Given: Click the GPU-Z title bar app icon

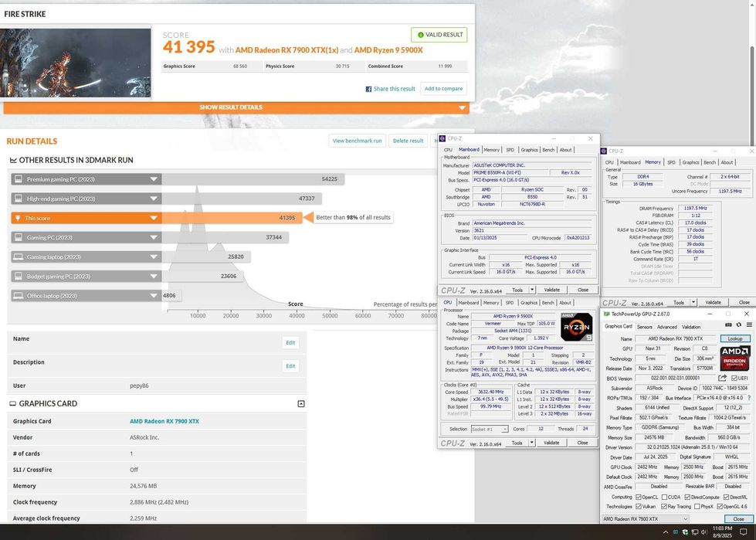Looking at the screenshot, I should pos(607,314).
